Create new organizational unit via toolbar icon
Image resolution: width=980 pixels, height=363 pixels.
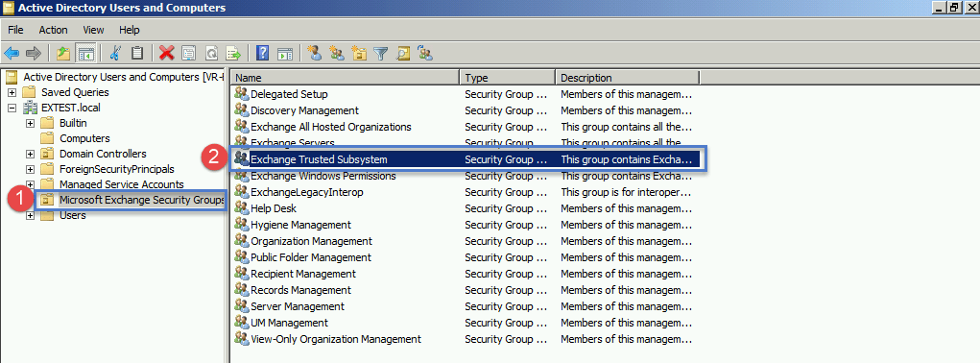coord(359,53)
